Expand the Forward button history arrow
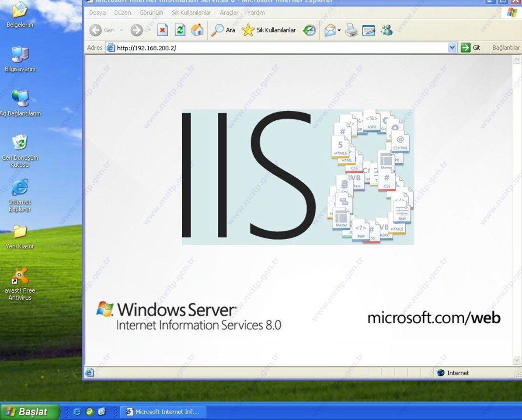Viewport: 522px width, 420px height. coord(149,30)
